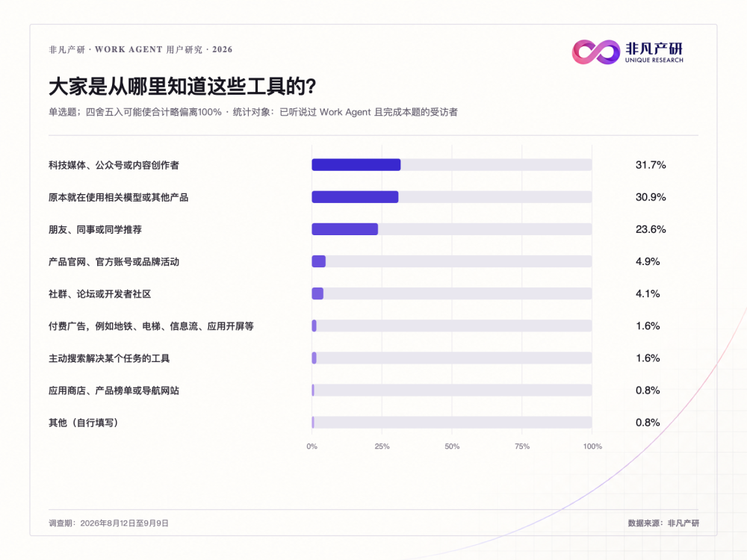Click the filled bar for 产品官网 row
The image size is (747, 560).
pos(319,261)
